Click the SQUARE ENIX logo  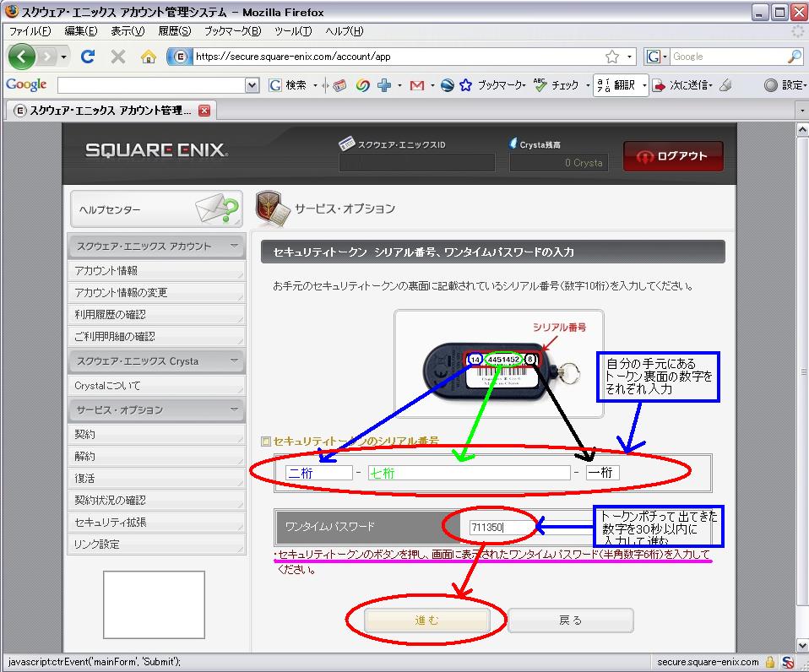point(156,150)
